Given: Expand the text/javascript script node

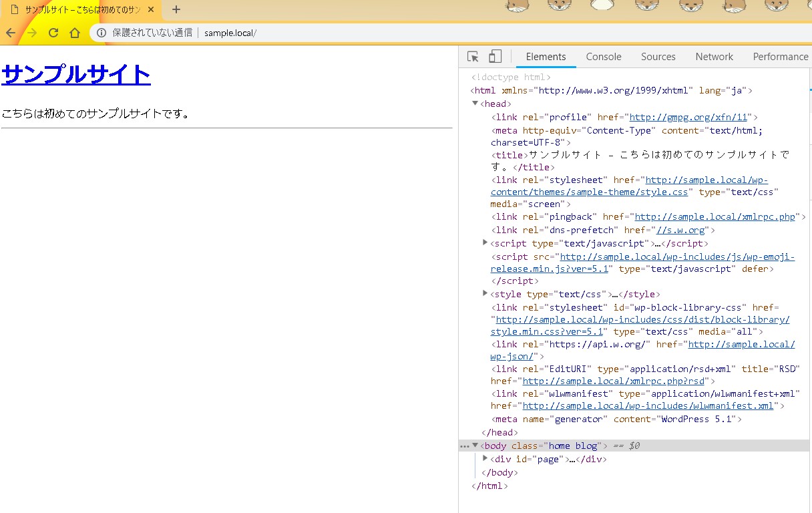Looking at the screenshot, I should (485, 242).
